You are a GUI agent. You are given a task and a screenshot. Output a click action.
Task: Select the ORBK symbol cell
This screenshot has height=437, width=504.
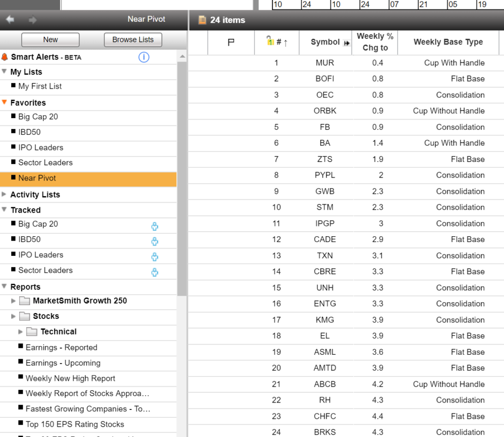click(325, 111)
